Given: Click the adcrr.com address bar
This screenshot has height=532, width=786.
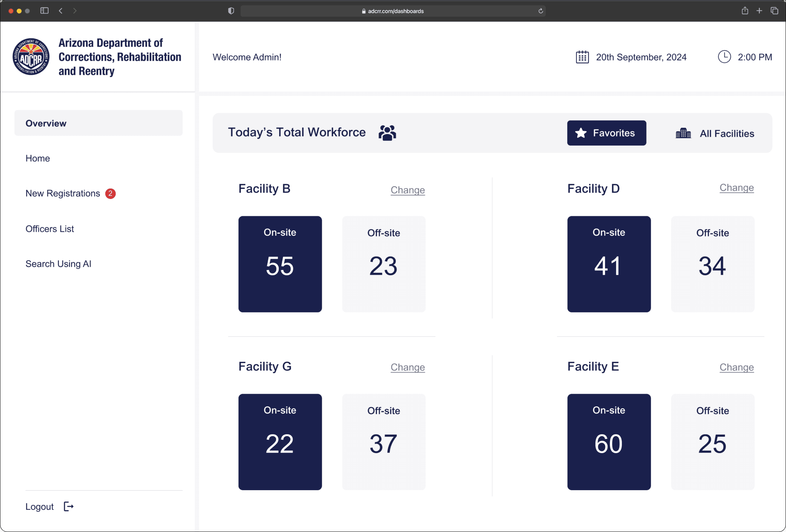Looking at the screenshot, I should (393, 11).
